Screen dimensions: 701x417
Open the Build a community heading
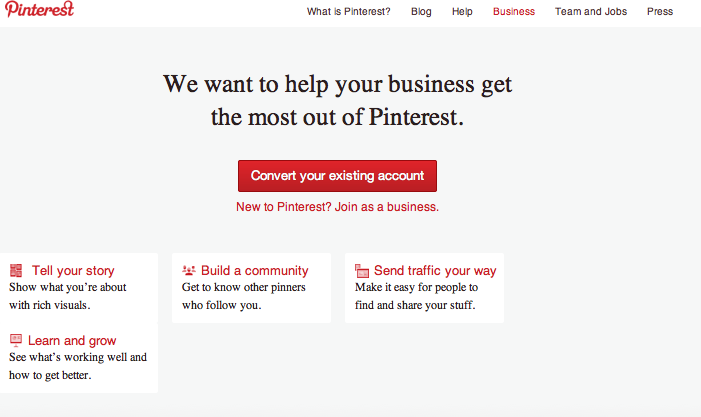coord(254,270)
